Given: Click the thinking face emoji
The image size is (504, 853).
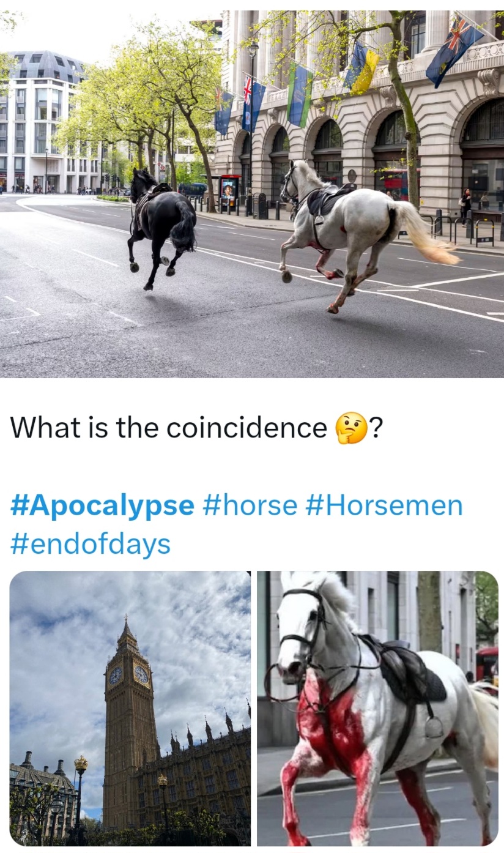Looking at the screenshot, I should click(x=351, y=428).
